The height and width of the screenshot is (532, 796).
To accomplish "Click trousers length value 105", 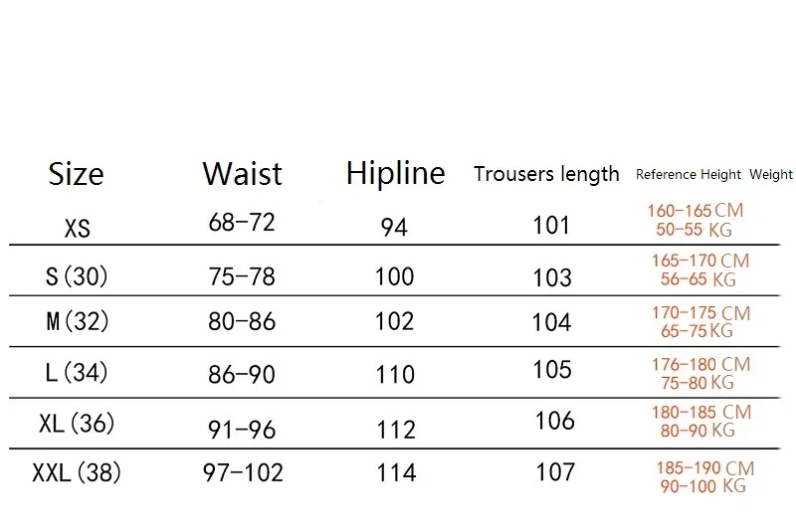I will [551, 370].
